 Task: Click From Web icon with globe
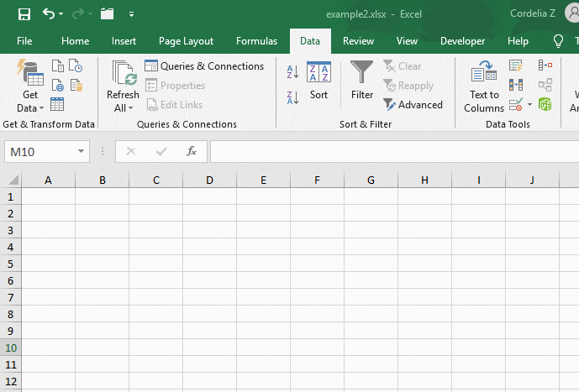click(58, 85)
